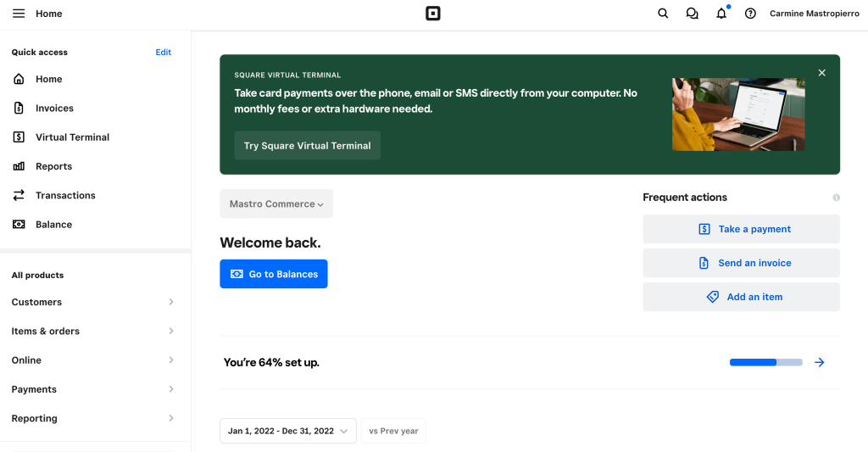Click the Reports bar chart icon
Screen dimensions: 868x452
click(x=19, y=166)
